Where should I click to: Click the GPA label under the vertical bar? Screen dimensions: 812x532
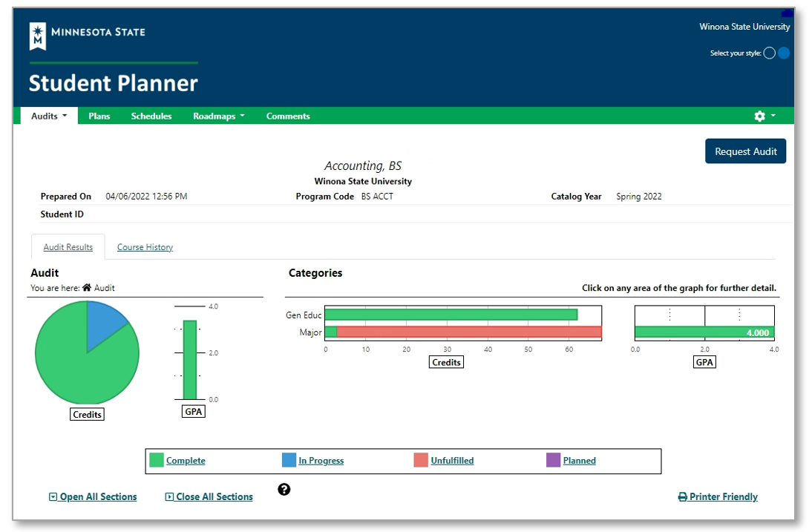click(x=193, y=411)
